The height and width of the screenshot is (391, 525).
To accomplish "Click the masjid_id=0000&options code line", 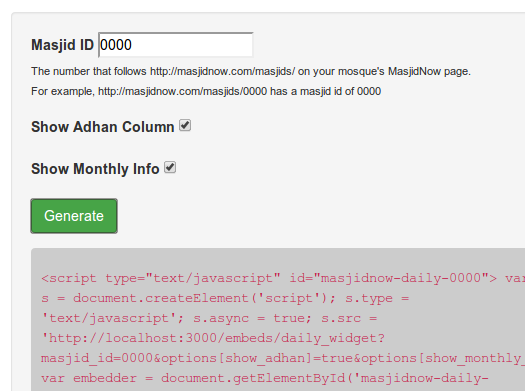I will tap(283, 358).
